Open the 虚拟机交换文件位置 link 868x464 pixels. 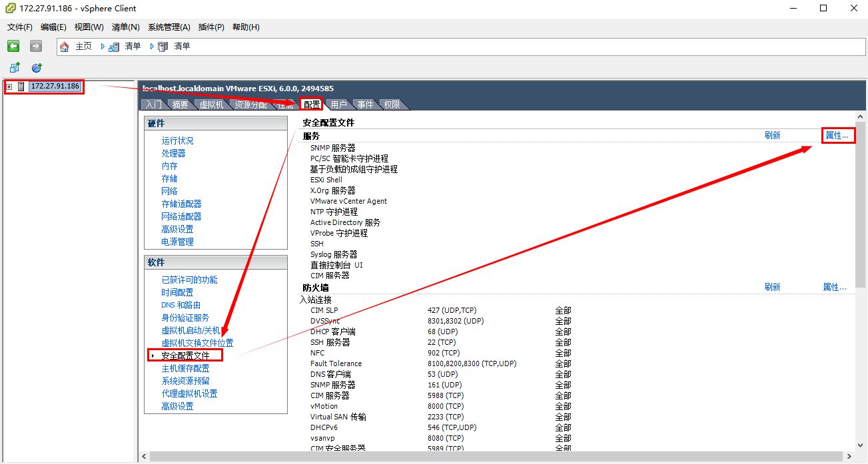pyautogui.click(x=198, y=343)
